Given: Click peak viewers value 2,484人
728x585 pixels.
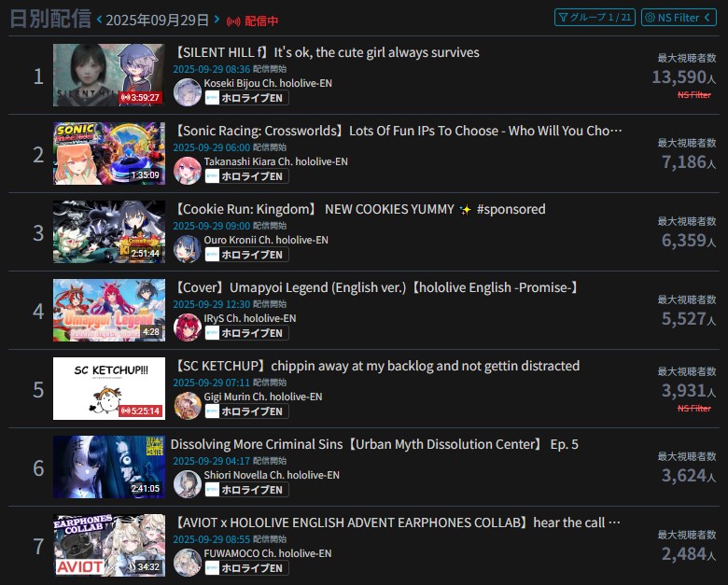Looking at the screenshot, I should pos(689,554).
